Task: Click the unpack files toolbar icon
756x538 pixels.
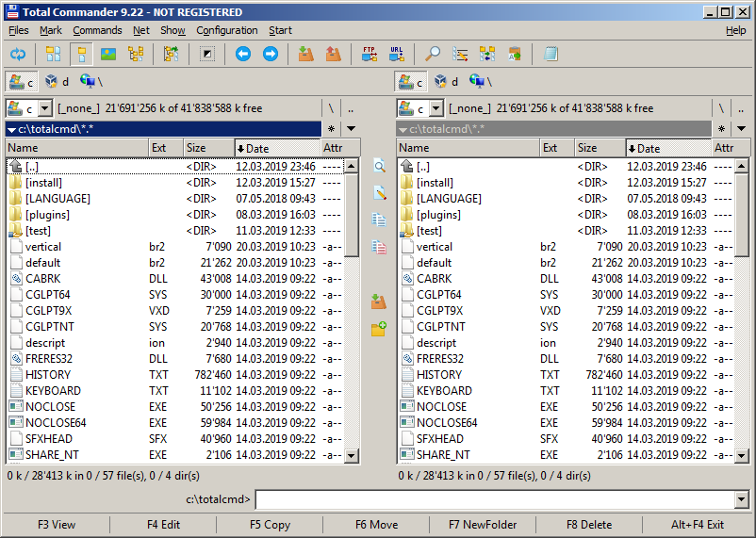Action: point(334,54)
